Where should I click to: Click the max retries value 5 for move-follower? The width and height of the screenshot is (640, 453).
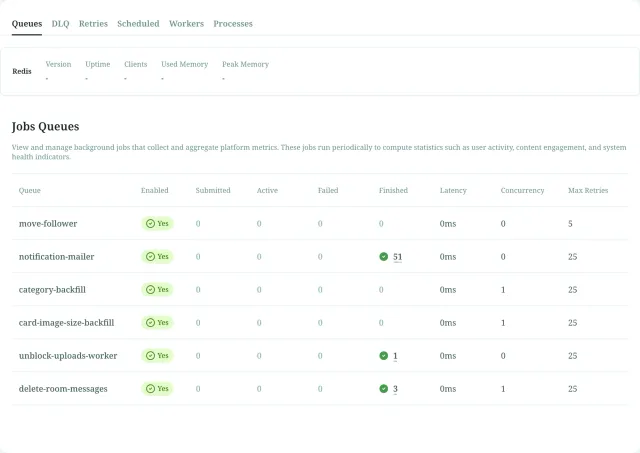pyautogui.click(x=570, y=224)
